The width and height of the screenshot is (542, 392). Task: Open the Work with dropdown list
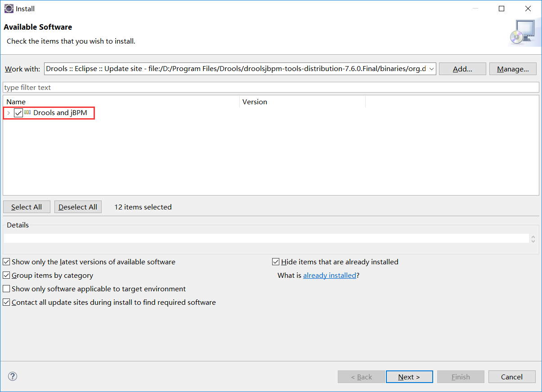pyautogui.click(x=431, y=69)
